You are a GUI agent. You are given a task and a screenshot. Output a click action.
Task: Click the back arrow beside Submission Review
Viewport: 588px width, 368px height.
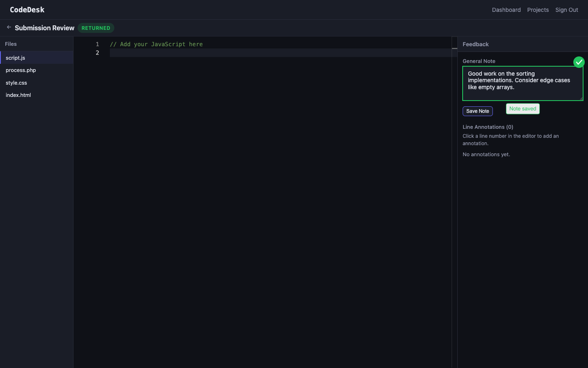pyautogui.click(x=9, y=27)
